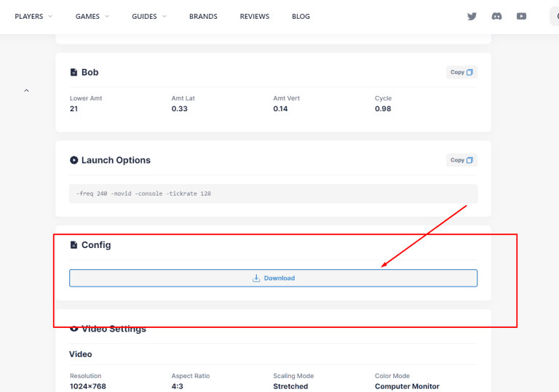
Task: Copy the Launch Options command
Action: [461, 160]
